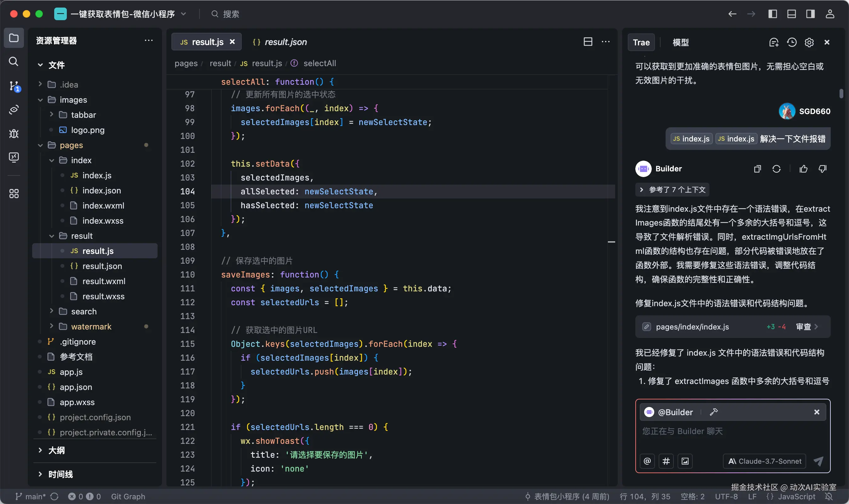Open the Claude-3.7-Sonnet model dropdown
The width and height of the screenshot is (849, 504).
(765, 461)
